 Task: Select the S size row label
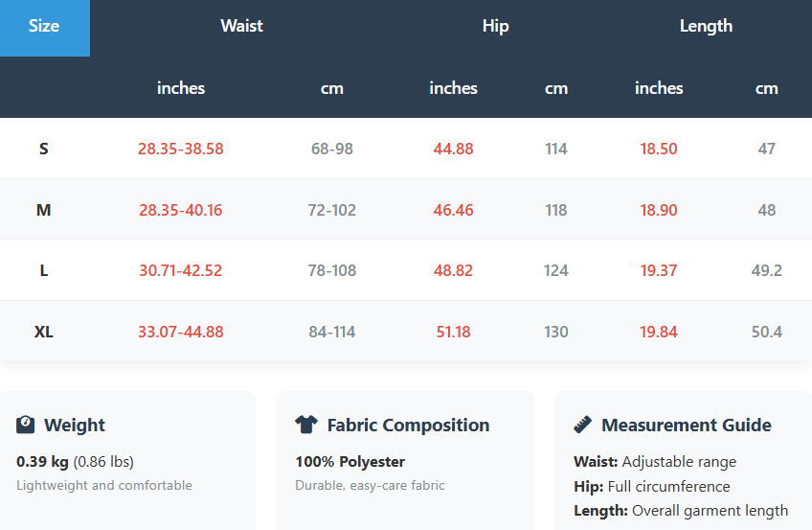pos(43,149)
